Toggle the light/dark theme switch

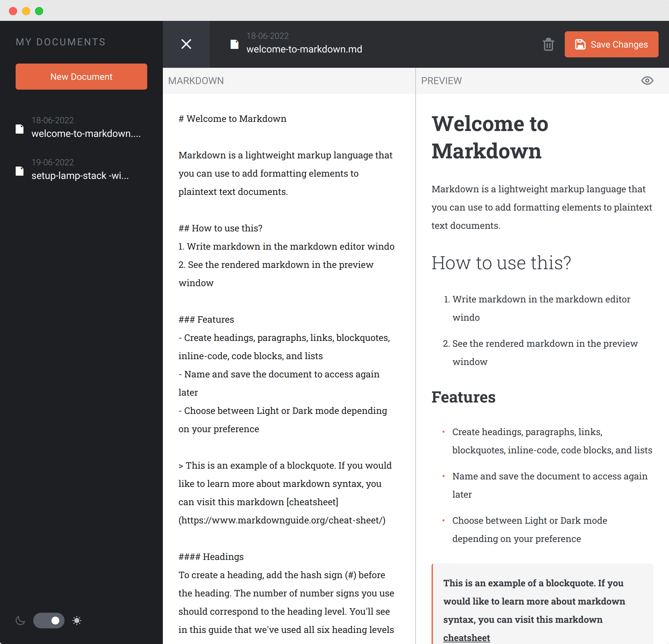(x=49, y=621)
